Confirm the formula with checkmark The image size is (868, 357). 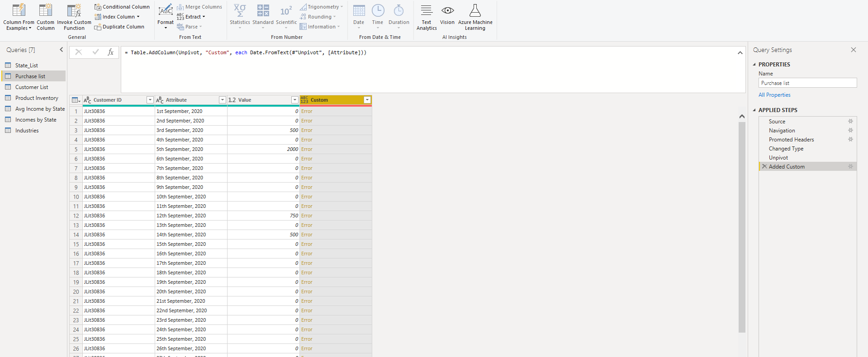point(95,52)
